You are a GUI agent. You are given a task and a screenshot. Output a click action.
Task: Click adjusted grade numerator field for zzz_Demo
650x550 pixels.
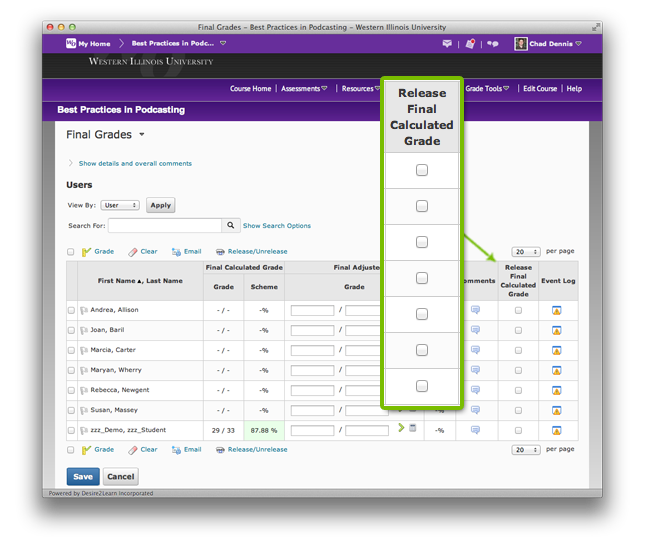coord(312,431)
